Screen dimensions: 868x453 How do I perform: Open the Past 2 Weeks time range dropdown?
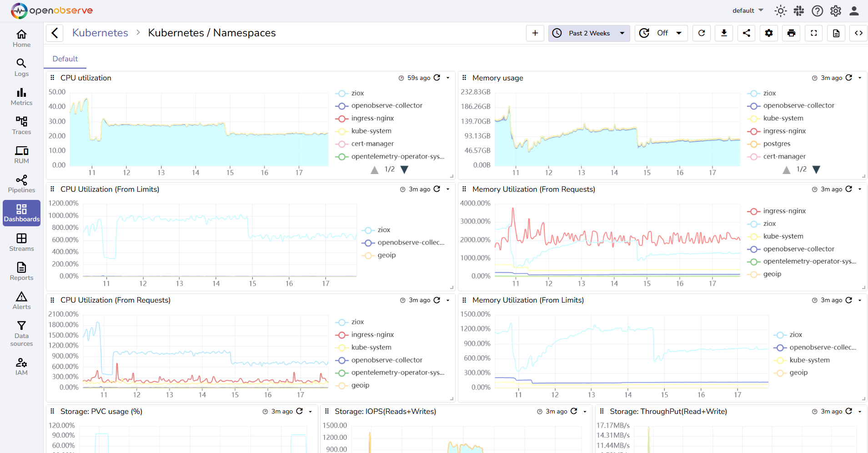[589, 33]
